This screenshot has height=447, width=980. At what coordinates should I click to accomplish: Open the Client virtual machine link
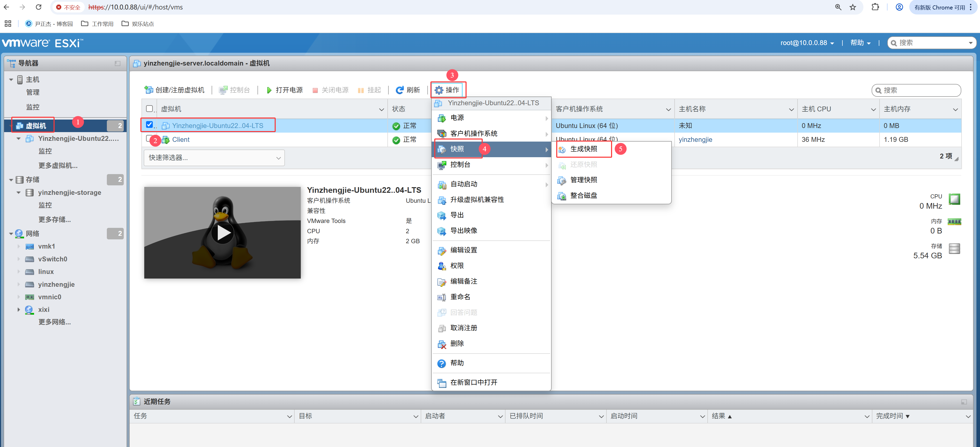coord(181,140)
